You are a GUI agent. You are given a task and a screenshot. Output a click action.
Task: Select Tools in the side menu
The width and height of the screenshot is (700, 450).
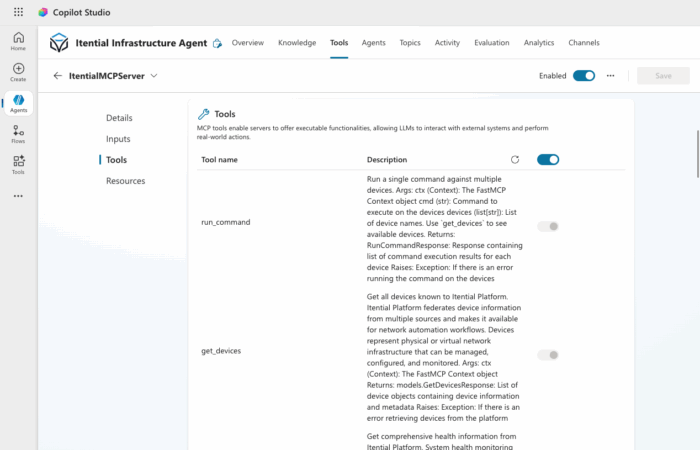[117, 160]
